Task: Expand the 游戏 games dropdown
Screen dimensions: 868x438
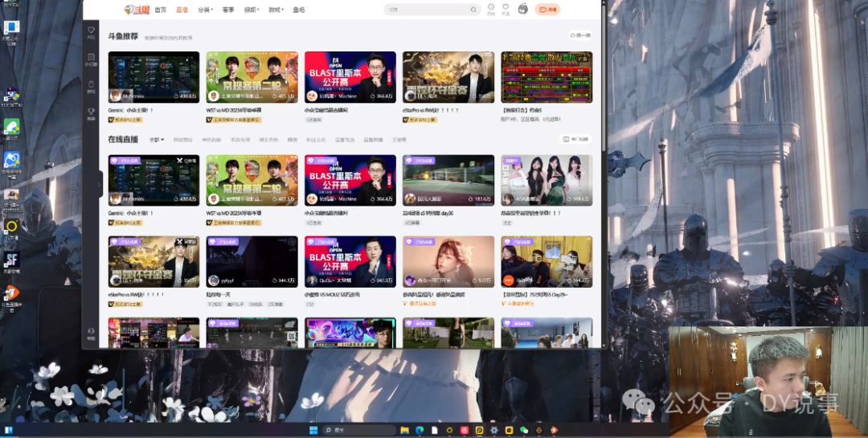Action: point(276,10)
